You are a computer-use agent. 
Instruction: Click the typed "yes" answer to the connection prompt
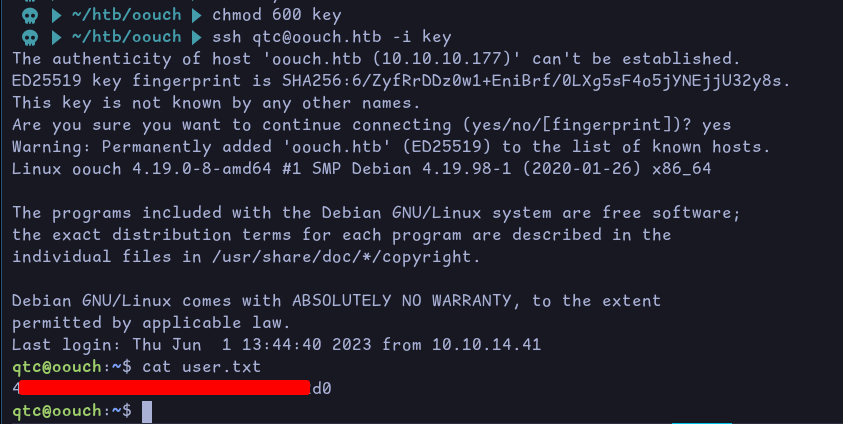point(717,125)
